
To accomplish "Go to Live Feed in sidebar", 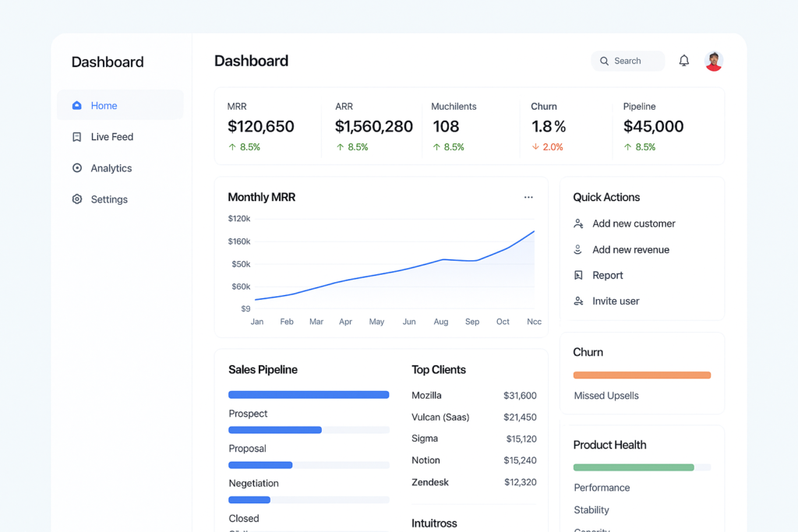I will pos(112,137).
